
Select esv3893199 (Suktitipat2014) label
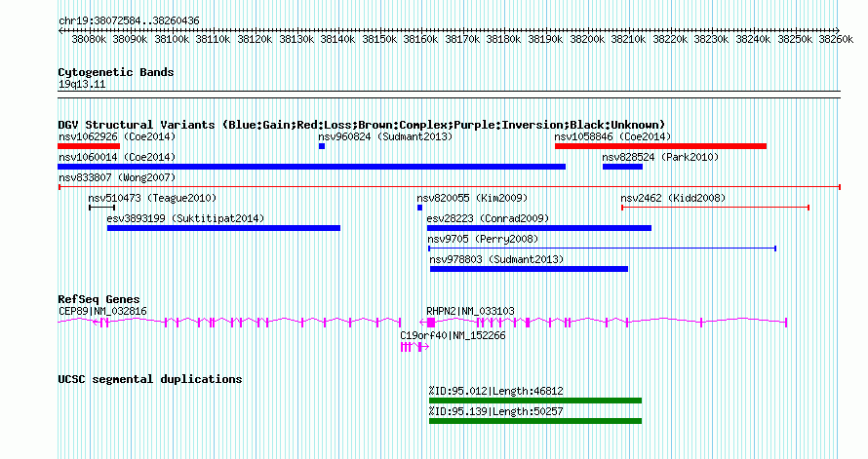tap(185, 218)
